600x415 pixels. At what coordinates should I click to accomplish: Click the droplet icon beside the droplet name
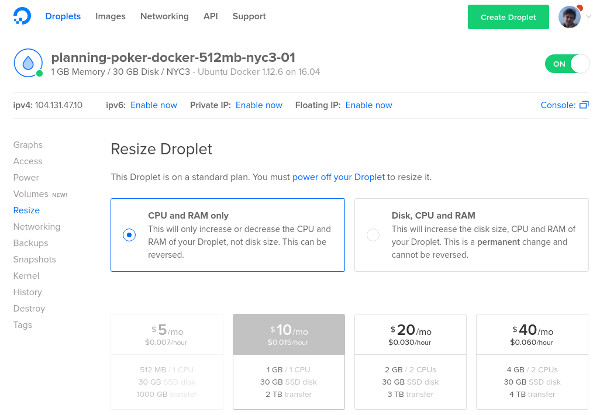click(x=28, y=63)
